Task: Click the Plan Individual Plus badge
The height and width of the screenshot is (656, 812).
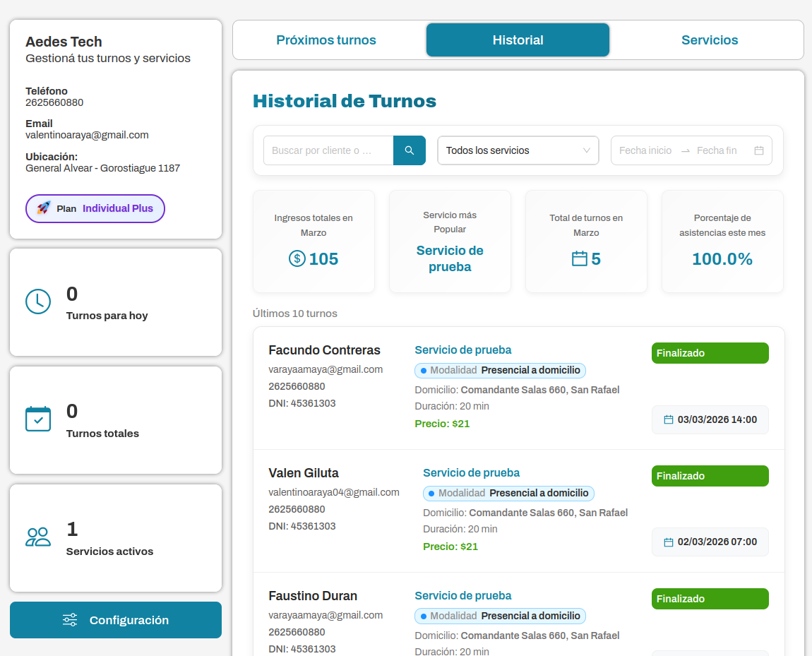Action: [x=95, y=208]
